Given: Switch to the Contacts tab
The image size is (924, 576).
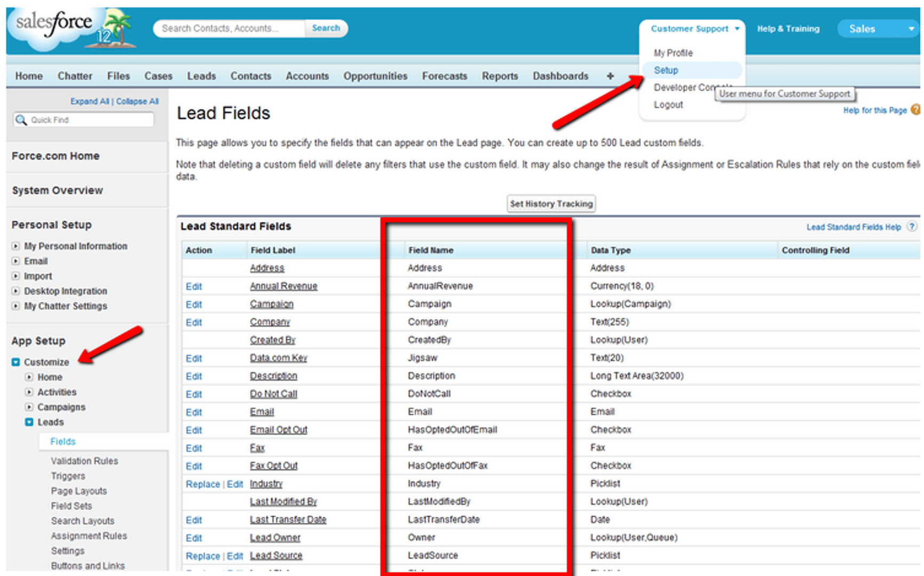Looking at the screenshot, I should click(251, 76).
